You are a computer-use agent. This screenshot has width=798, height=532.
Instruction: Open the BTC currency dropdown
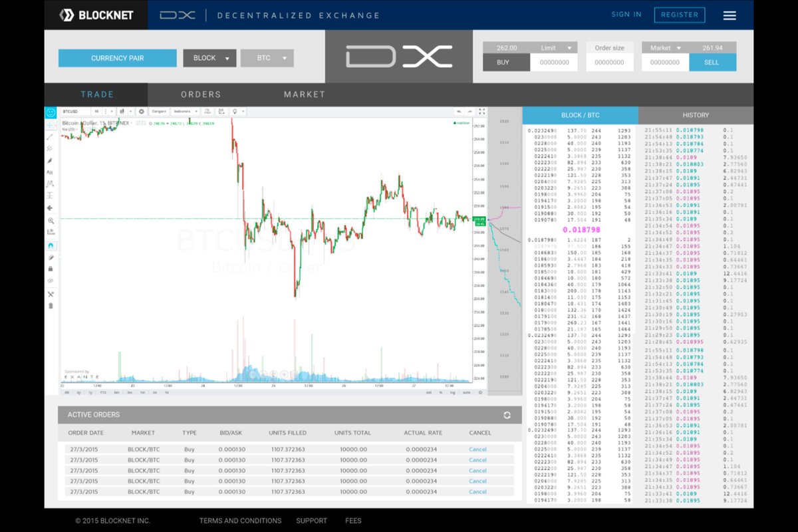click(267, 58)
